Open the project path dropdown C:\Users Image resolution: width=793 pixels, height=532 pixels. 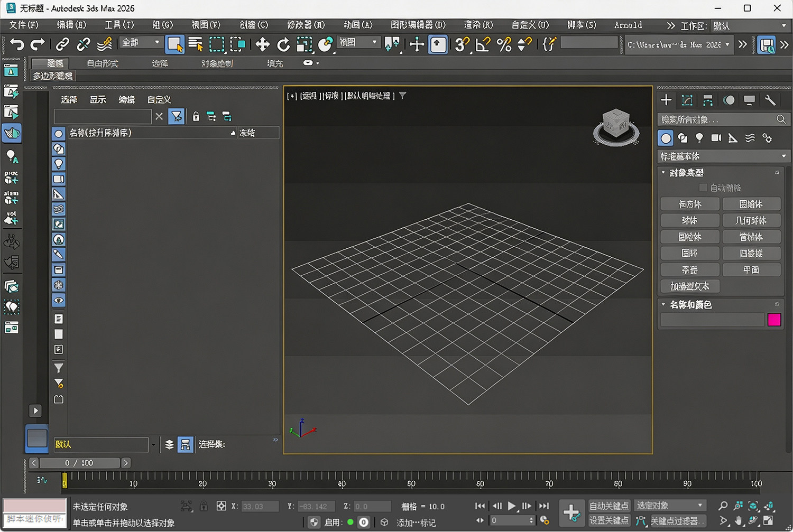(679, 45)
